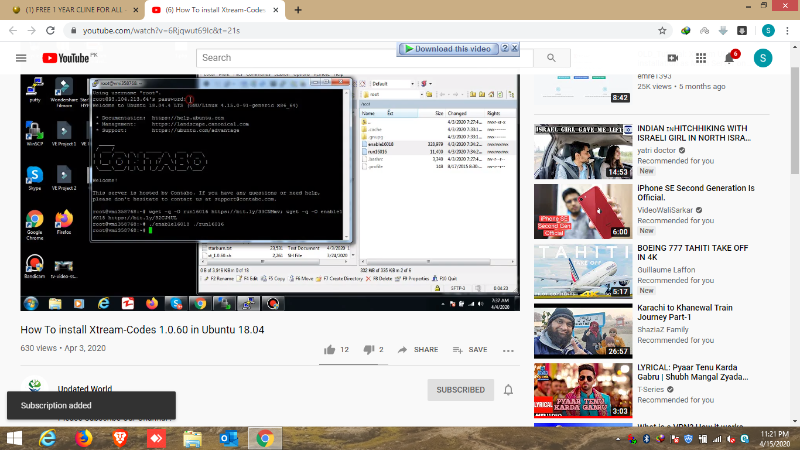Like the video with thumbs up

click(330, 349)
